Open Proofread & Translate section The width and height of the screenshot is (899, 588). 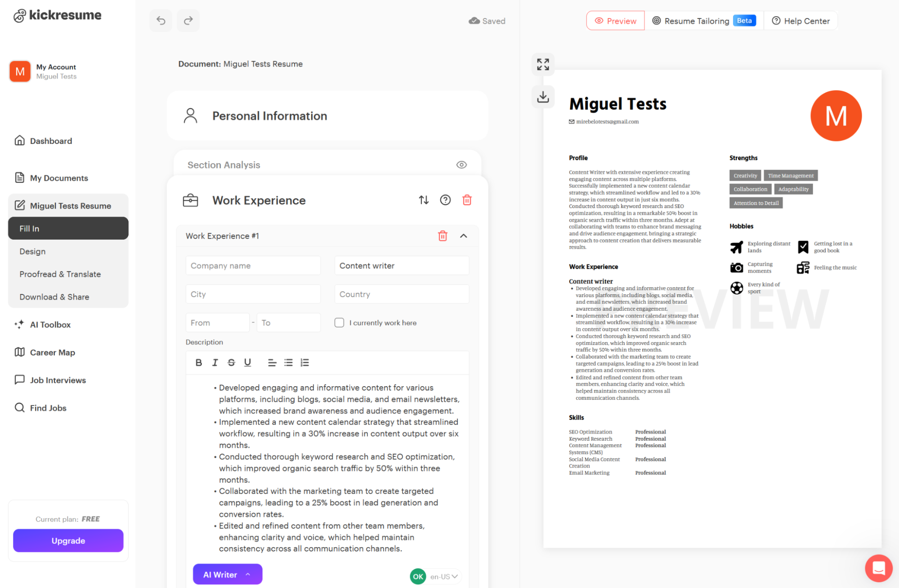[x=60, y=274]
